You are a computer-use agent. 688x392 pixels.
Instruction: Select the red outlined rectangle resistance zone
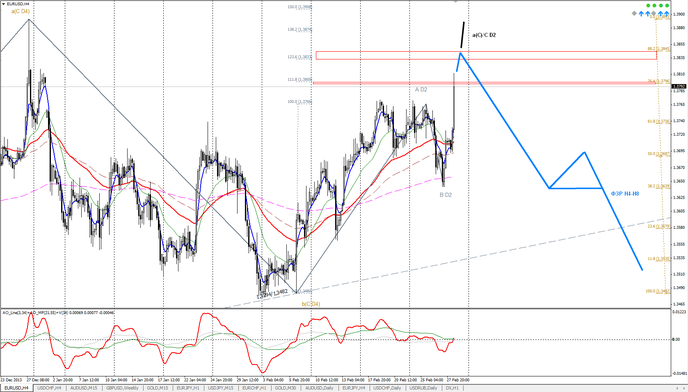point(486,55)
